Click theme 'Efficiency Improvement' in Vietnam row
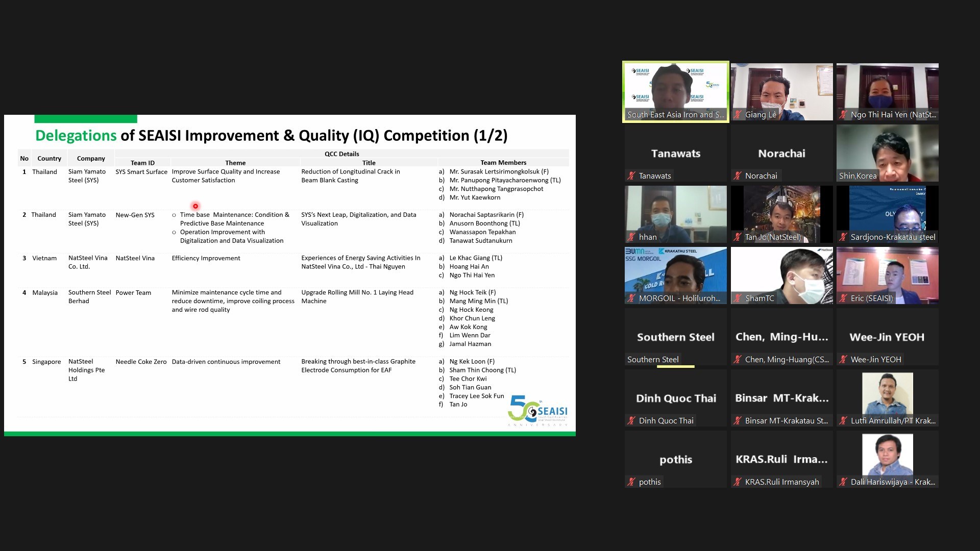Viewport: 980px width, 551px height. pyautogui.click(x=206, y=258)
